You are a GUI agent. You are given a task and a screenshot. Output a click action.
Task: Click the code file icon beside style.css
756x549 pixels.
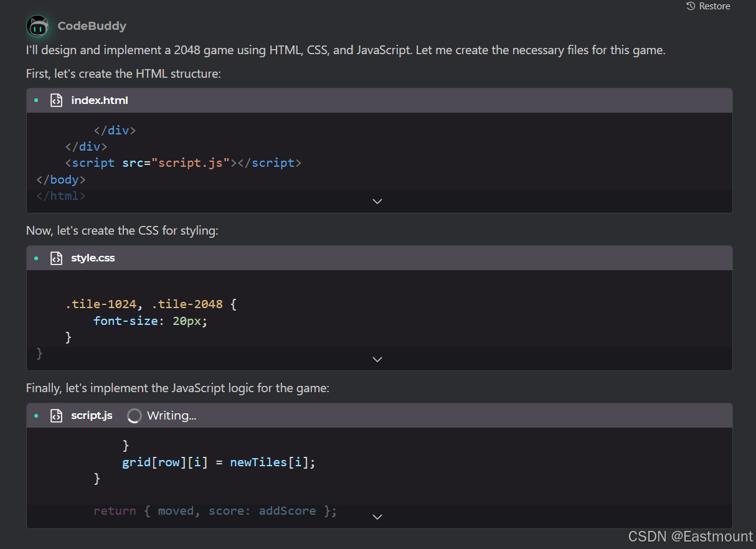[56, 257]
